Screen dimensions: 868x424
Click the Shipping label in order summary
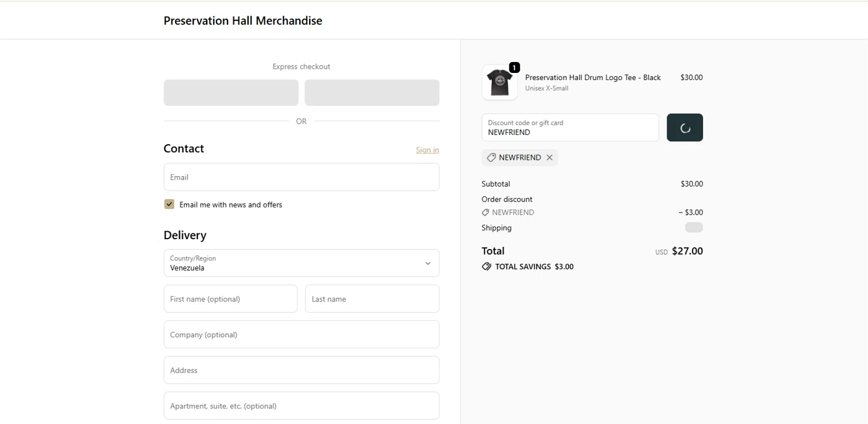click(x=496, y=228)
